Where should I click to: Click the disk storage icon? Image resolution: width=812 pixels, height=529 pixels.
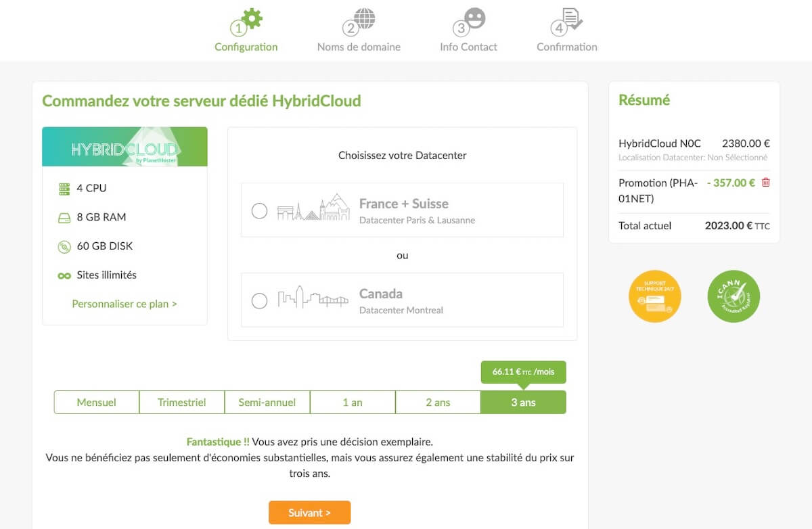[x=64, y=247]
